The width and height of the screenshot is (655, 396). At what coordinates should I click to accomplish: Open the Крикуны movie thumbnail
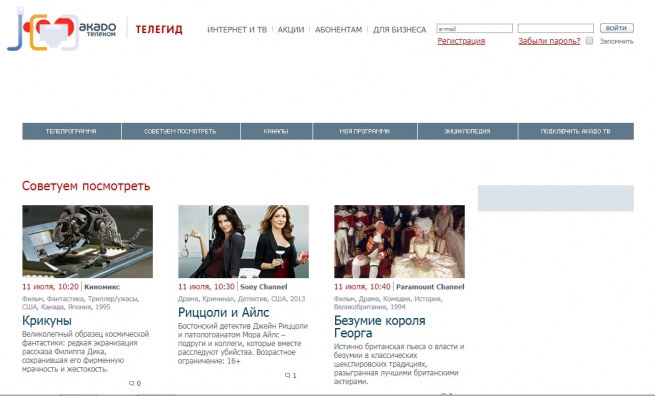pos(88,241)
